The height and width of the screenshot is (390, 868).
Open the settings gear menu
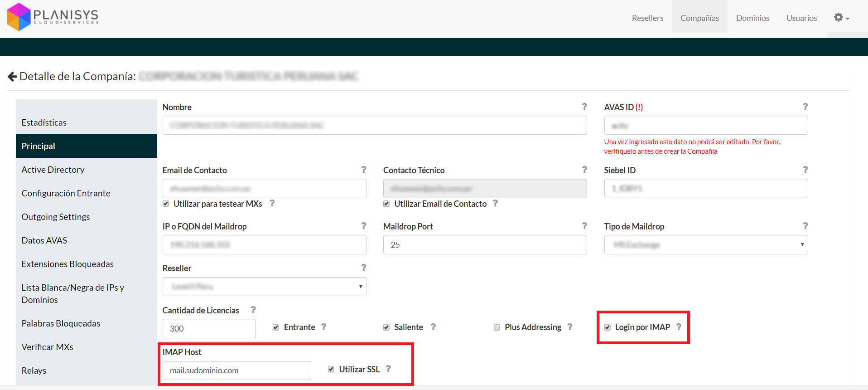(x=841, y=18)
